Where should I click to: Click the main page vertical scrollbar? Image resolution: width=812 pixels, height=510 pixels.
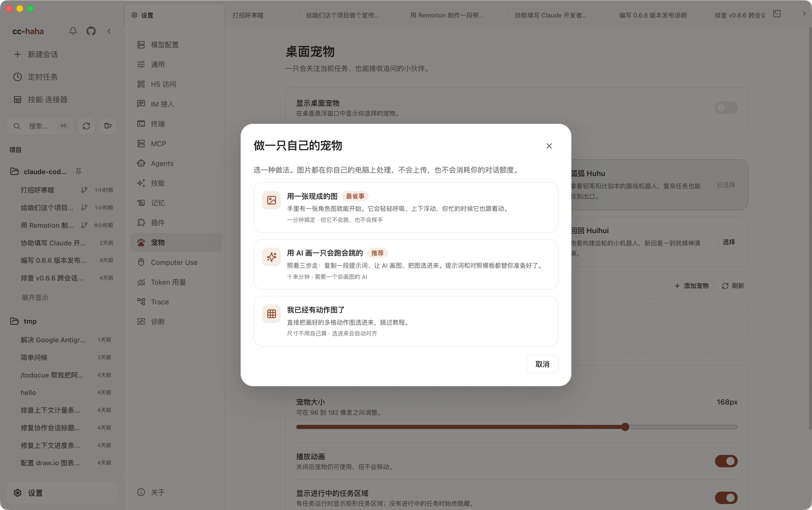tap(810, 228)
